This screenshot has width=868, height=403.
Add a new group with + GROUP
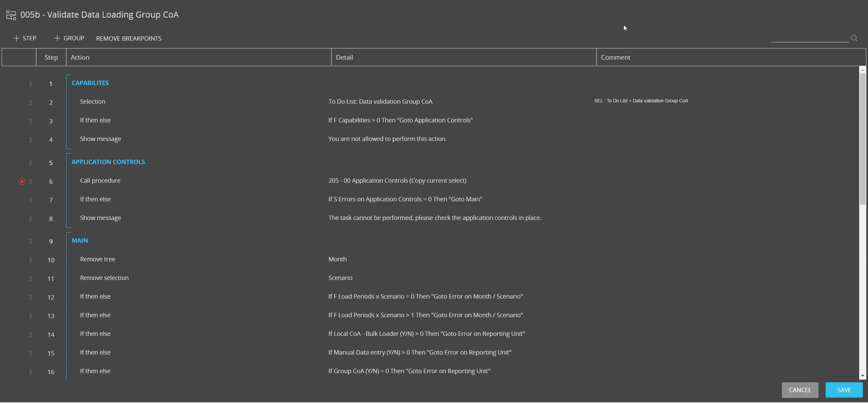[69, 38]
